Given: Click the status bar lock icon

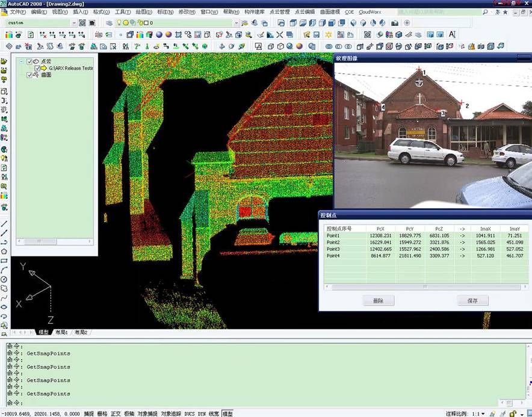Looking at the screenshot, I should [x=513, y=413].
